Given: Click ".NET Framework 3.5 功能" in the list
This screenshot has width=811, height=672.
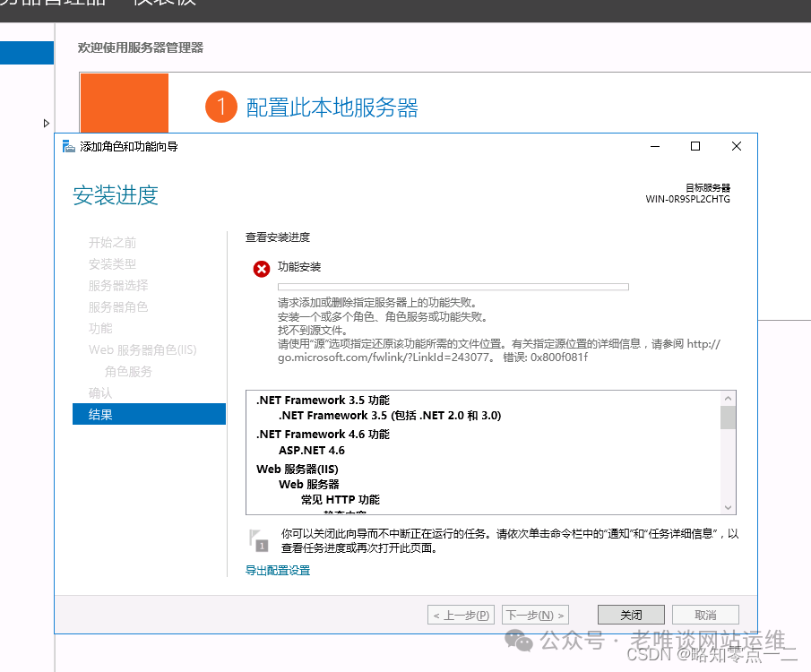Looking at the screenshot, I should (323, 400).
